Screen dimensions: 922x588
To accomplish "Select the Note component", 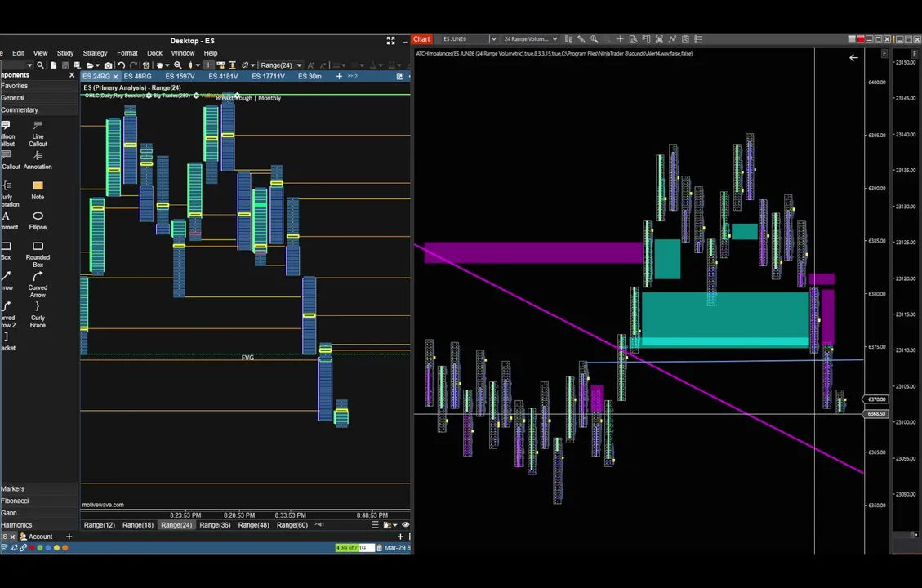I will pos(38,190).
